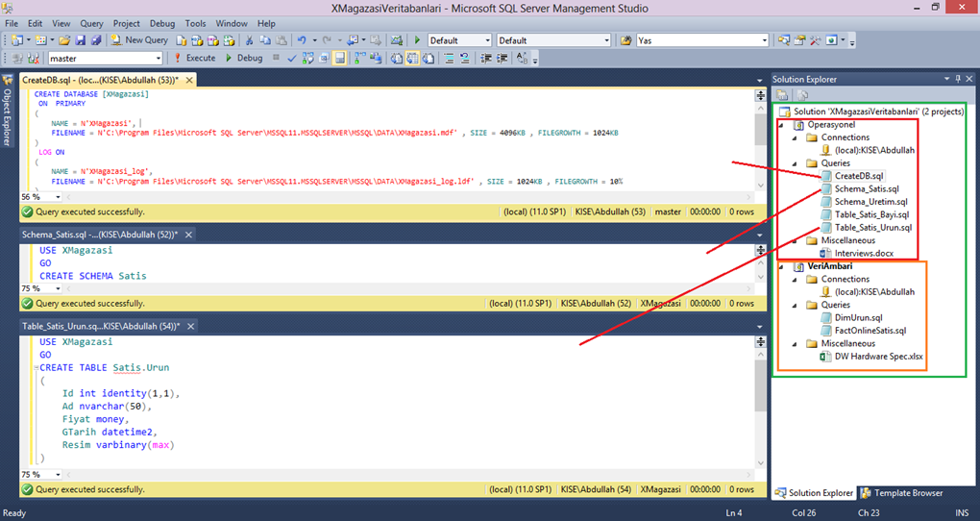The width and height of the screenshot is (980, 521).
Task: Collapse Connections folder under VeriAmbari
Action: point(795,280)
